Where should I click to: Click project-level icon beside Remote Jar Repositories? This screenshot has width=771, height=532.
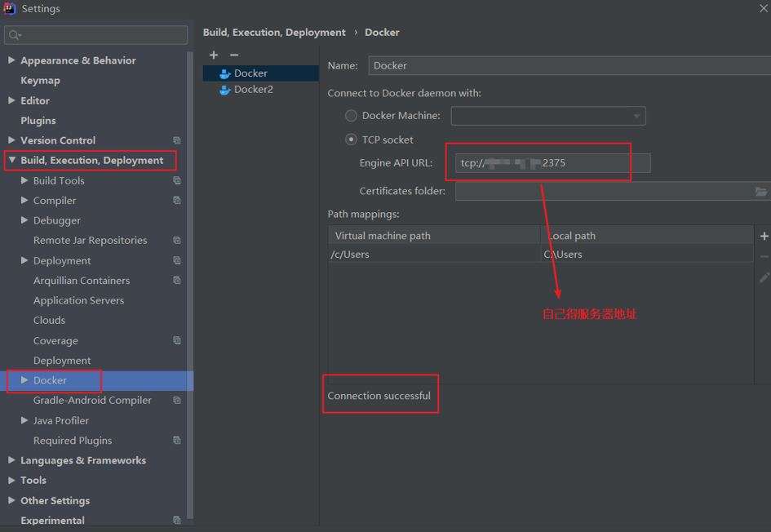tap(177, 241)
